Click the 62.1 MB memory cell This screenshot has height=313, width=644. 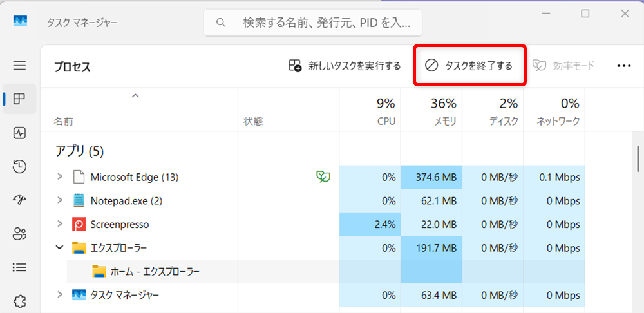click(431, 201)
